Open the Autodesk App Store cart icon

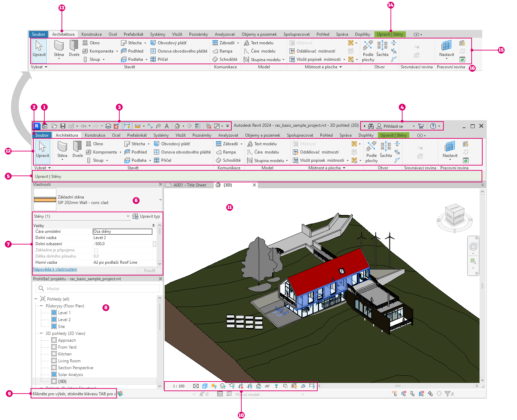coord(421,126)
